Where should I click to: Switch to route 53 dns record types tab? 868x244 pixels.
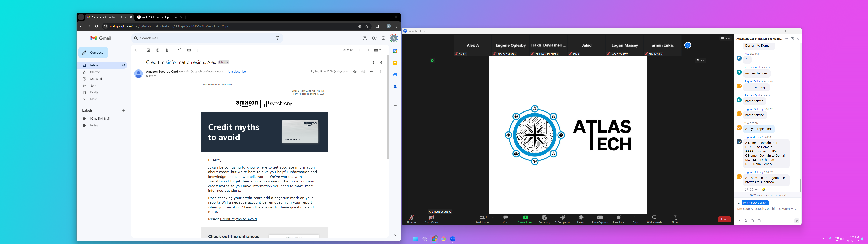(x=159, y=17)
